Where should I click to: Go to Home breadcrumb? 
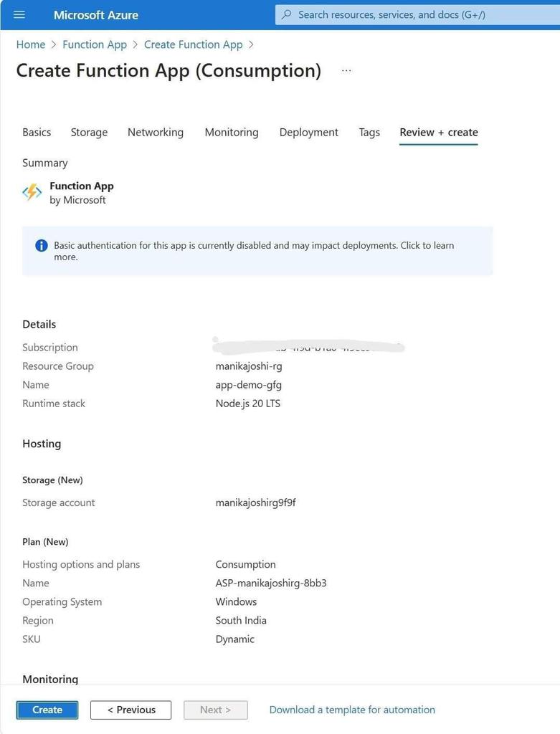[x=31, y=44]
